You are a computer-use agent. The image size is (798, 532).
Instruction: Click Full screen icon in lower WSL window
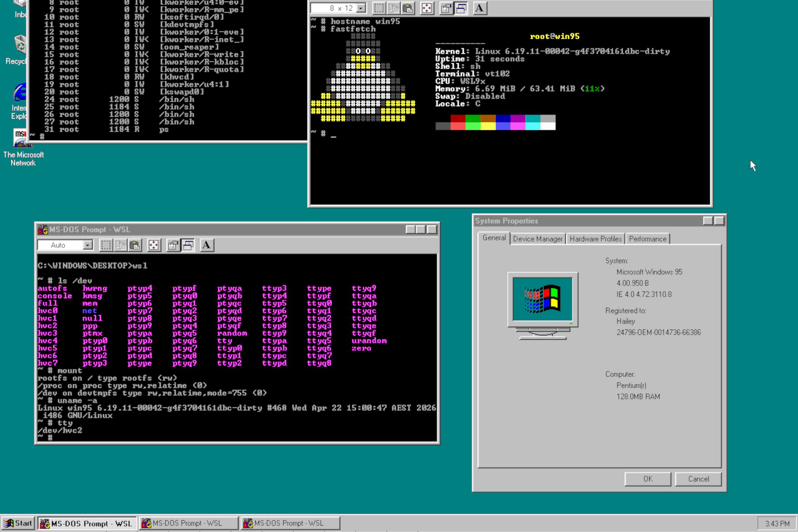154,245
